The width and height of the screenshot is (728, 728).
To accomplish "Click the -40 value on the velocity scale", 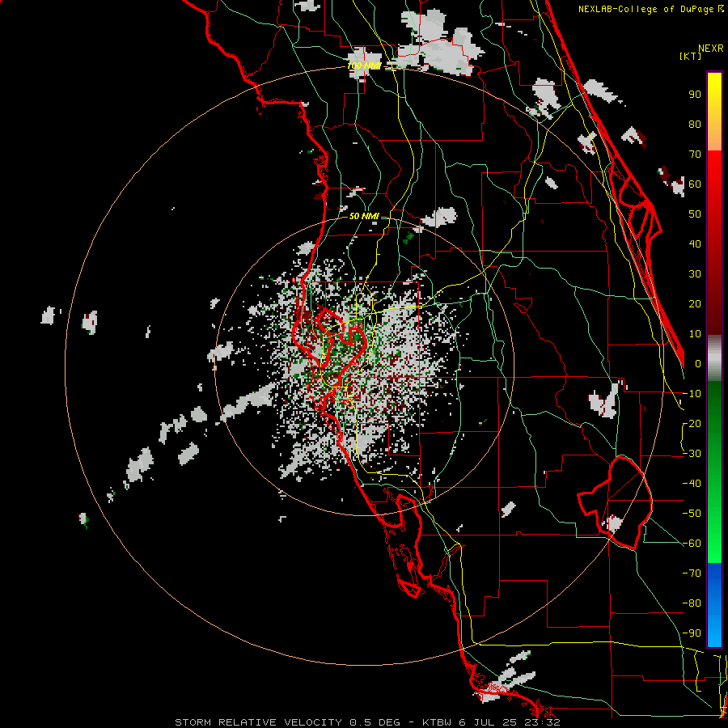I will 692,484.
